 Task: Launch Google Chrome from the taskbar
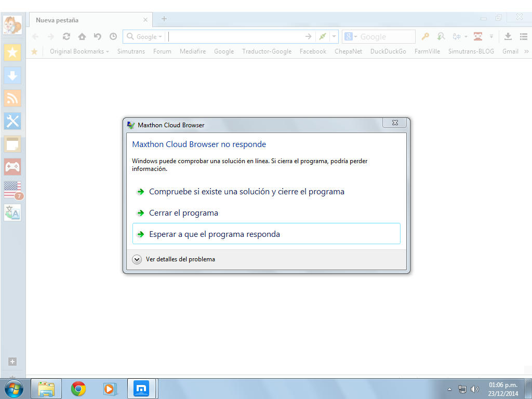pos(78,389)
